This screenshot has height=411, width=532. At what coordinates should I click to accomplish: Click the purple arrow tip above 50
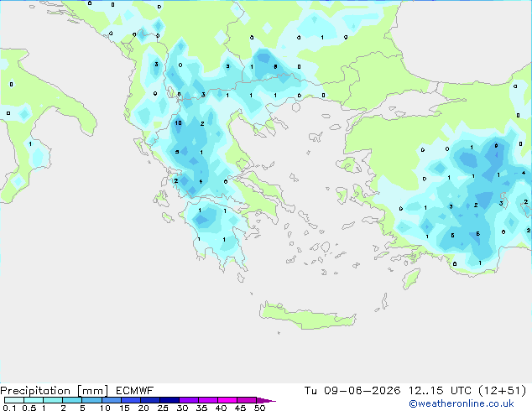[266, 400]
